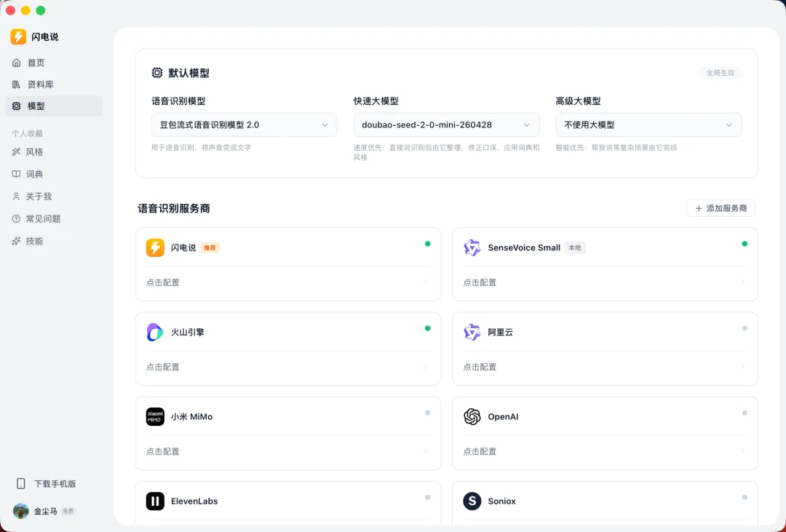786x532 pixels.
Task: Click green status dot on SenseVoice Small card
Action: click(x=745, y=244)
